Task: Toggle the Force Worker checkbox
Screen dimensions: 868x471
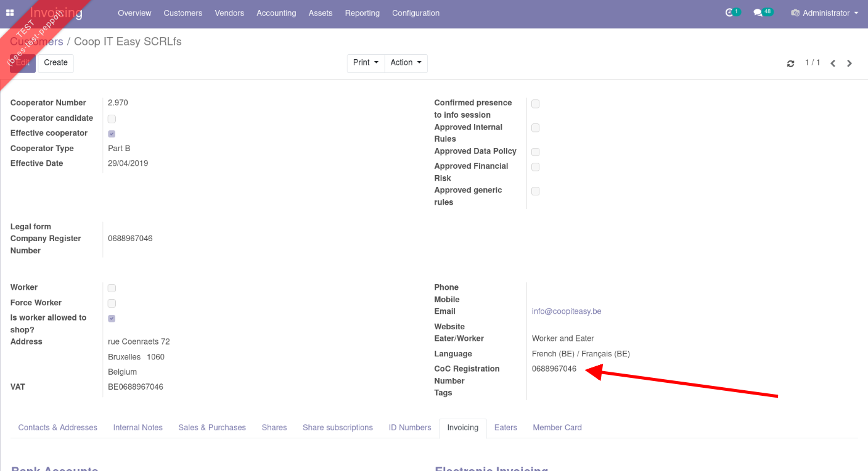Action: [112, 303]
